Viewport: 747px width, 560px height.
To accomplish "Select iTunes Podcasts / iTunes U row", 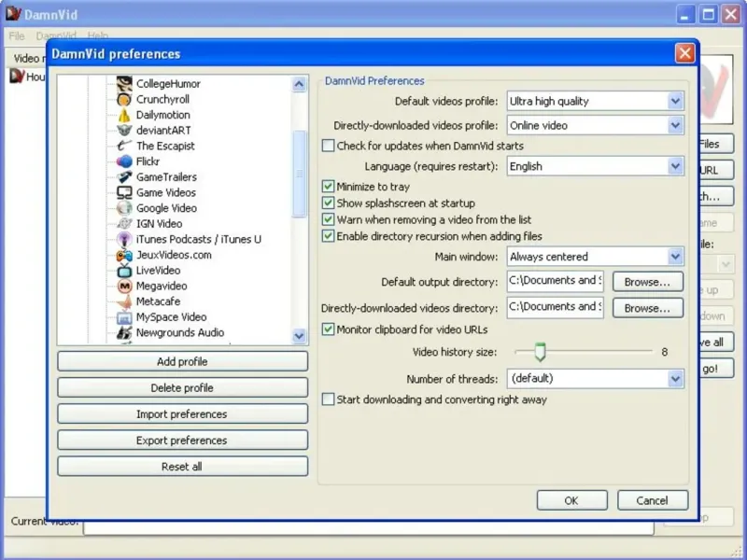I will [199, 239].
